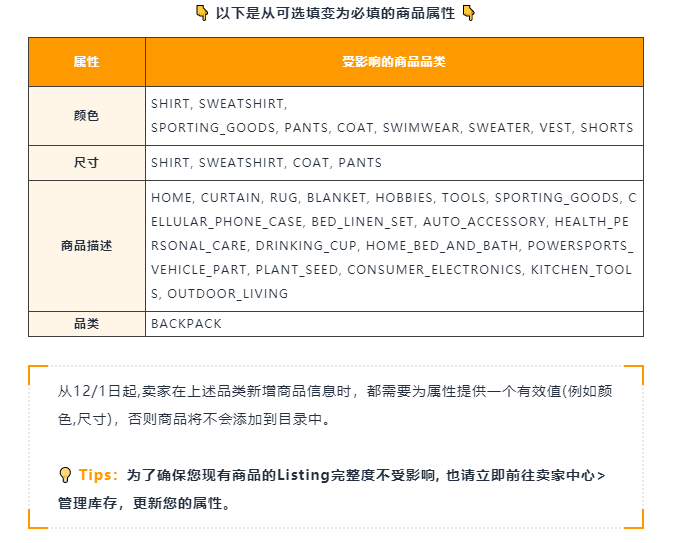Click the 颜色 row label
Image resolution: width=679 pixels, height=543 pixels.
87,116
